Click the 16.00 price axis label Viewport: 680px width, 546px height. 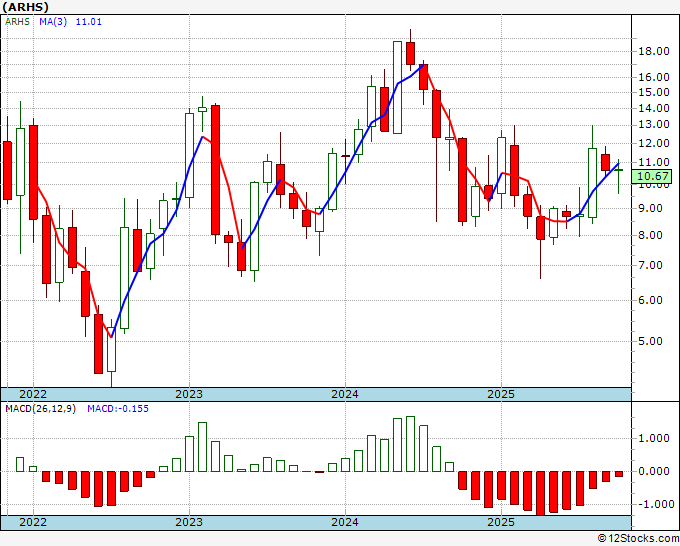[x=654, y=77]
